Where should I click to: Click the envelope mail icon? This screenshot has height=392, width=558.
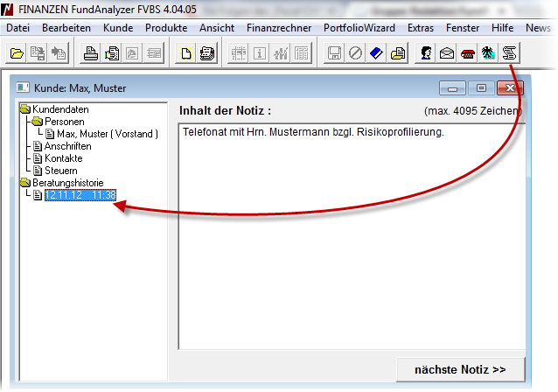(448, 53)
